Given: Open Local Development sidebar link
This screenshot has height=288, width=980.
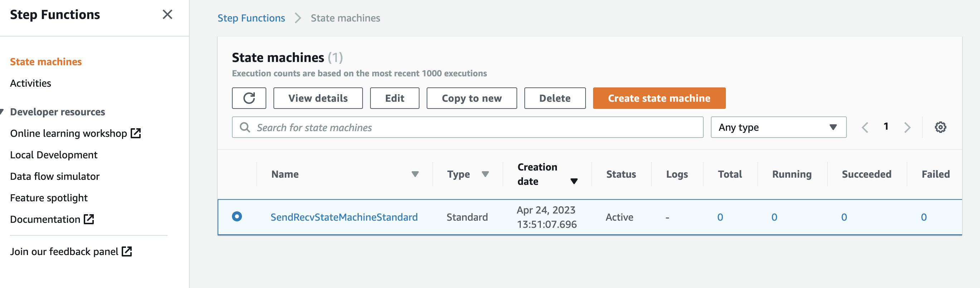Looking at the screenshot, I should tap(54, 155).
